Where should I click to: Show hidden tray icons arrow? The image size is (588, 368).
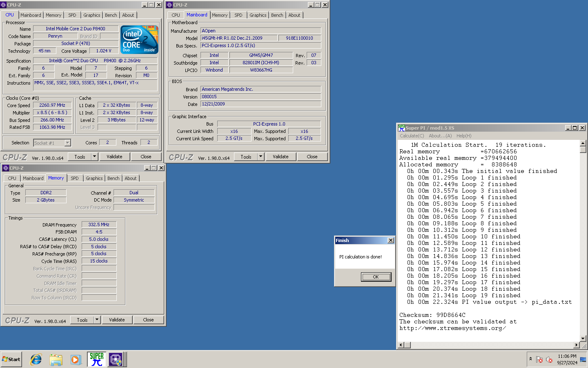(x=530, y=359)
